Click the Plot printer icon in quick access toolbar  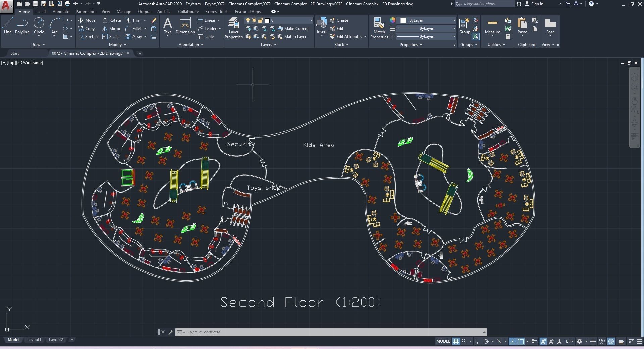pyautogui.click(x=67, y=4)
